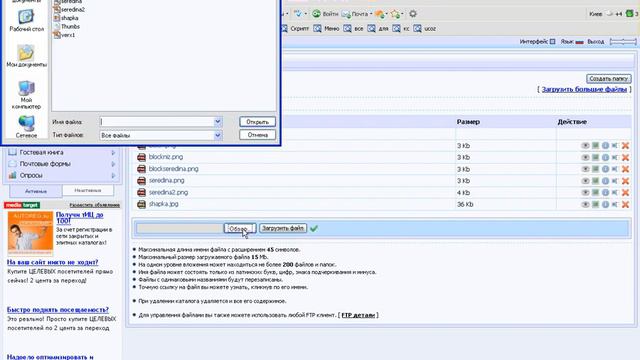This screenshot has height=360, width=640.
Task: Delete shapka.jpg using the red X icon
Action: tap(625, 204)
